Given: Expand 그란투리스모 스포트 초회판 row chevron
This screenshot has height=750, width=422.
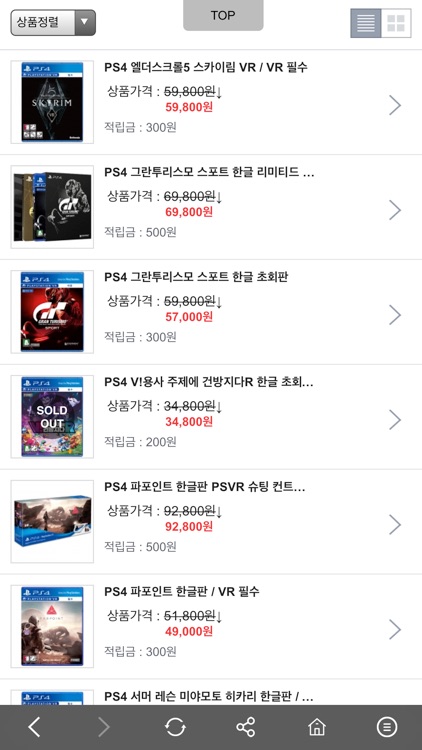Looking at the screenshot, I should (x=395, y=315).
